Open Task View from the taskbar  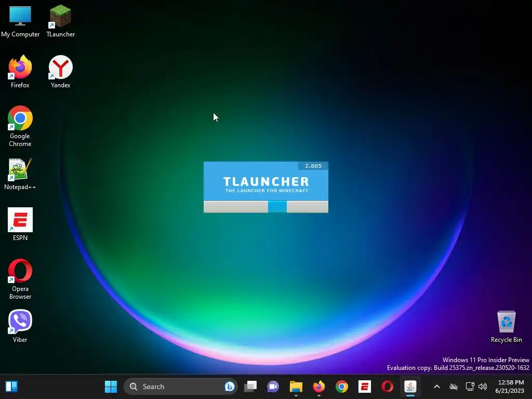click(x=250, y=387)
